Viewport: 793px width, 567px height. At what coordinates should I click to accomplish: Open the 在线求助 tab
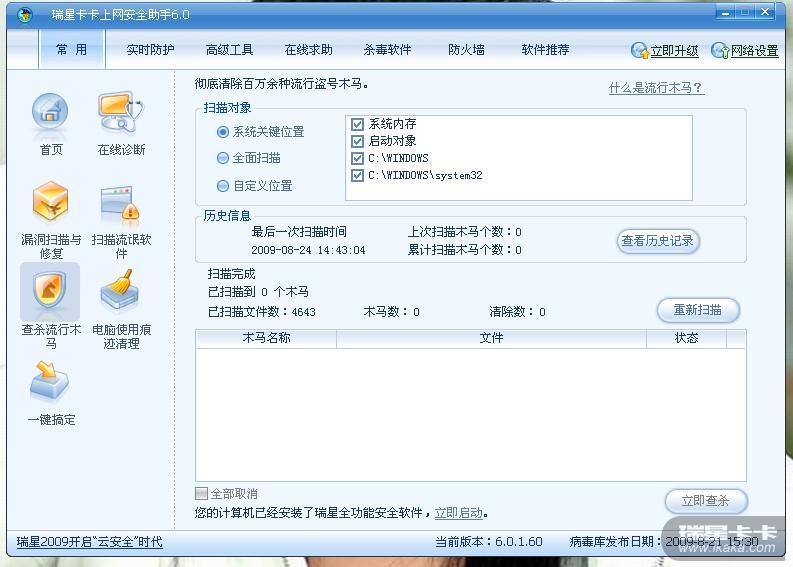[x=309, y=50]
